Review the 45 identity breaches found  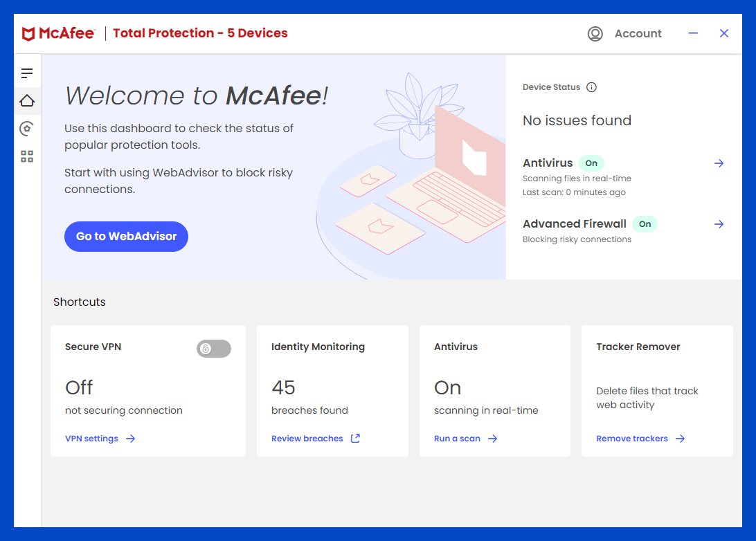pos(307,438)
